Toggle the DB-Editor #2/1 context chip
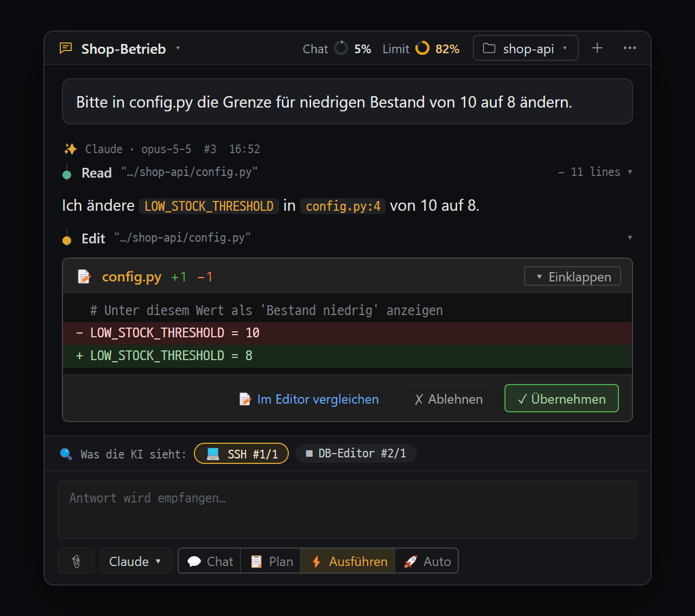The width and height of the screenshot is (695, 616). [x=356, y=453]
